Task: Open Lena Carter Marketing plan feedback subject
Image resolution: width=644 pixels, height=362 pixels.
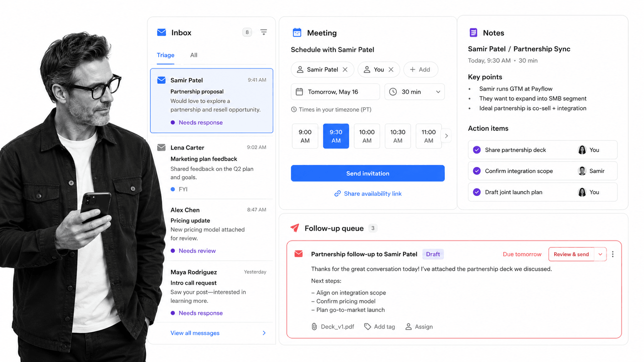Action: 204,159
